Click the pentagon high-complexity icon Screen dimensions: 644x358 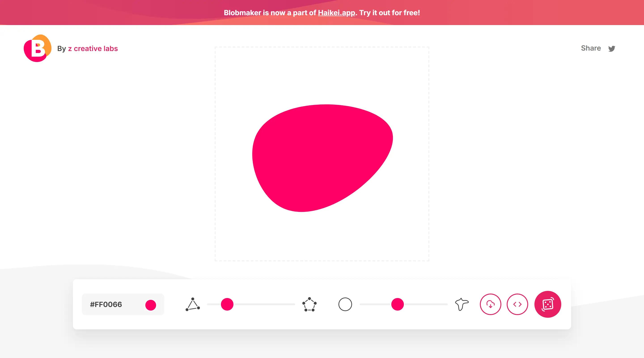coord(309,304)
